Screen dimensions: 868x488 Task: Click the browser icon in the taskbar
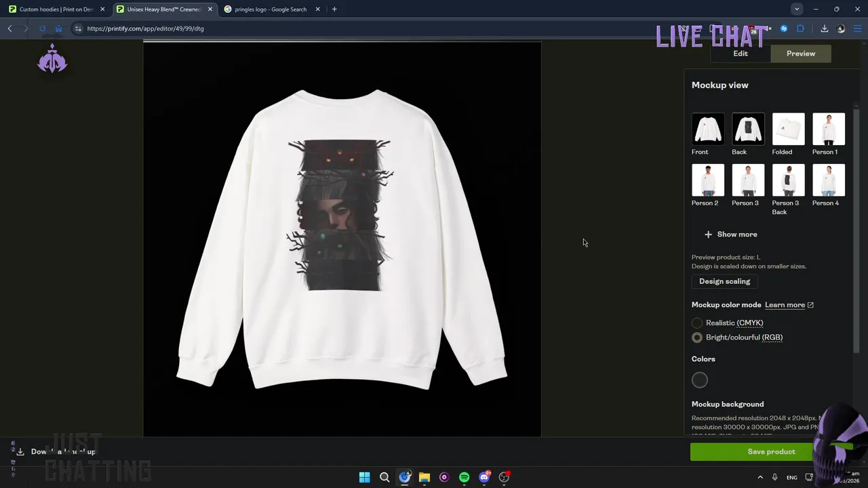pos(405,477)
